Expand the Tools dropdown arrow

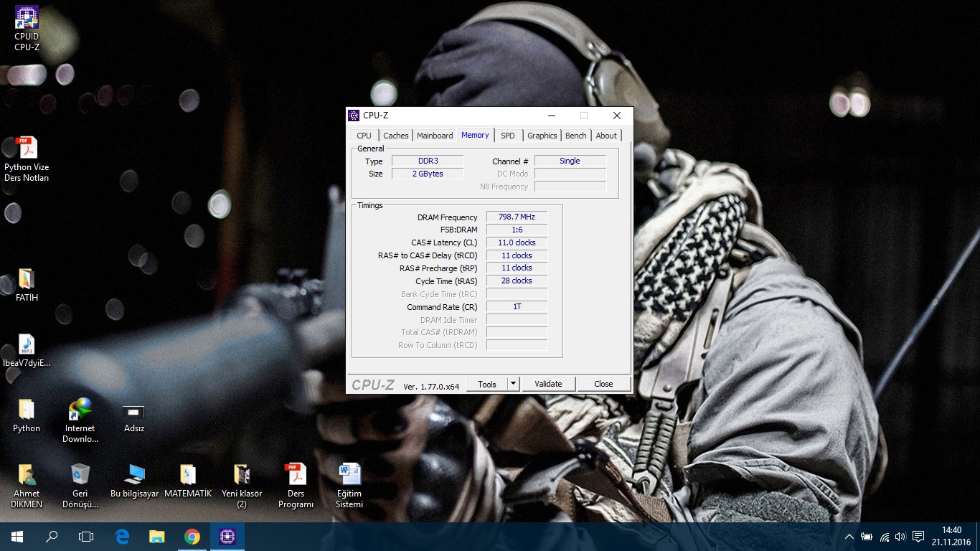click(513, 384)
